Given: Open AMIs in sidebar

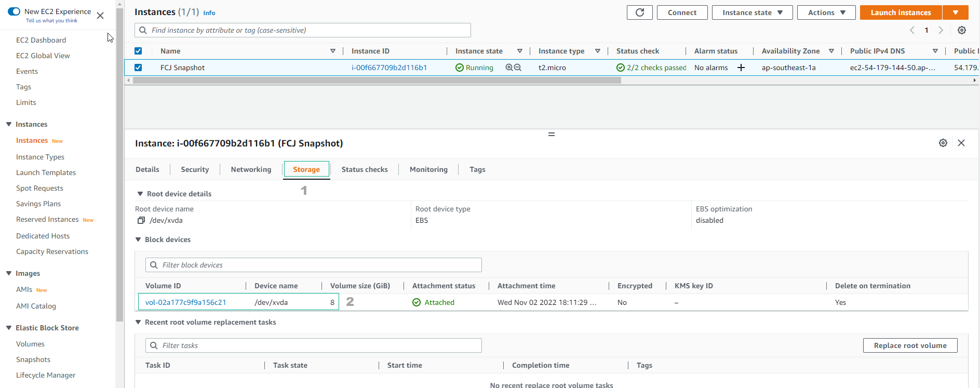Looking at the screenshot, I should (24, 289).
